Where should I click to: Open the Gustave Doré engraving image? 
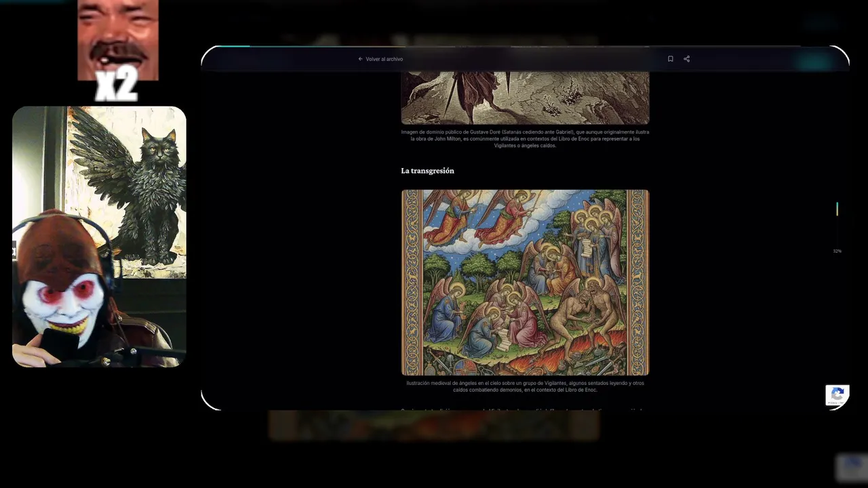point(525,97)
